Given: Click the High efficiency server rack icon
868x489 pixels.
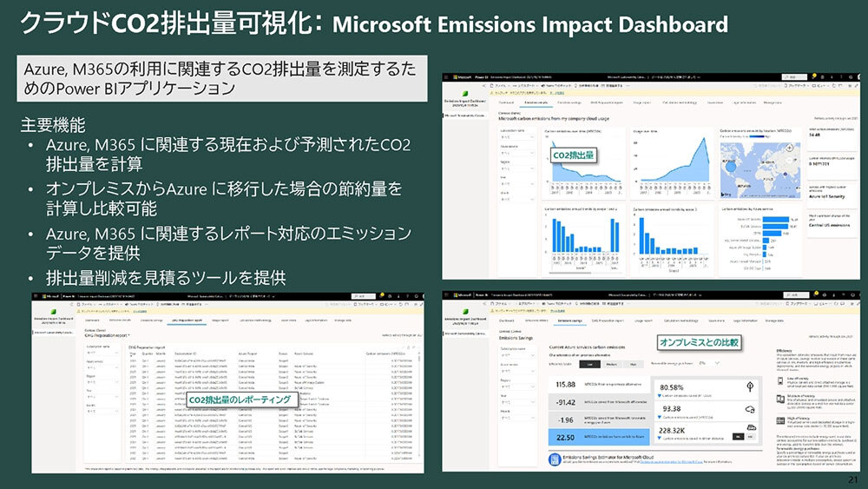Looking at the screenshot, I should (x=780, y=421).
